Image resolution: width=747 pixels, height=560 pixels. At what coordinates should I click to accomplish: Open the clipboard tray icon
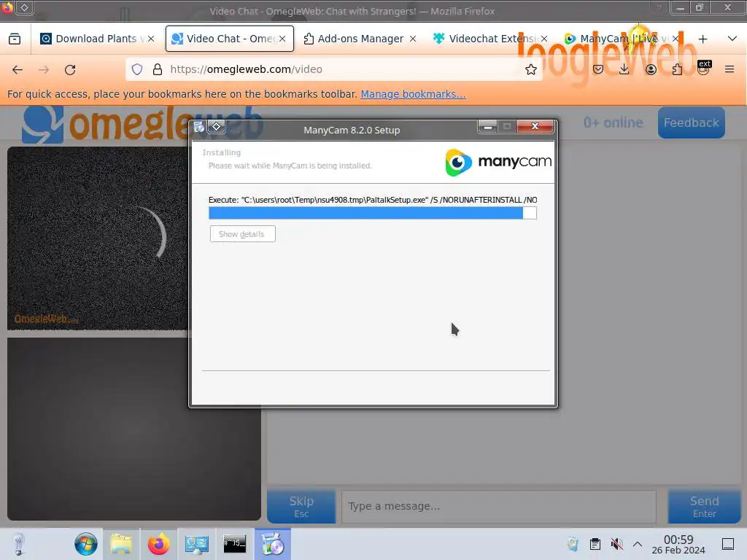pyautogui.click(x=595, y=544)
